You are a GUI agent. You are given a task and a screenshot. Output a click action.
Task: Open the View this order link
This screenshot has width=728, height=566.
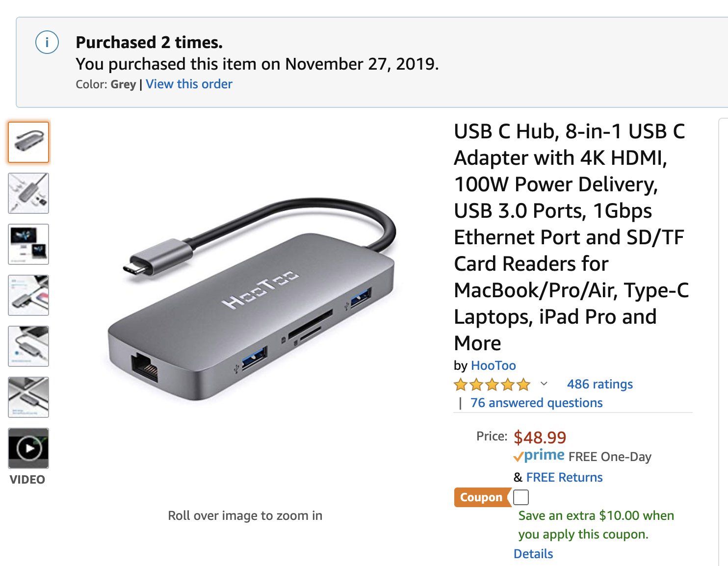pos(189,84)
